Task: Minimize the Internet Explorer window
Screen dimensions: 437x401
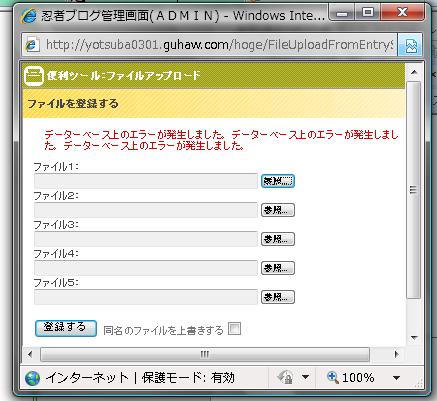Action: point(341,13)
